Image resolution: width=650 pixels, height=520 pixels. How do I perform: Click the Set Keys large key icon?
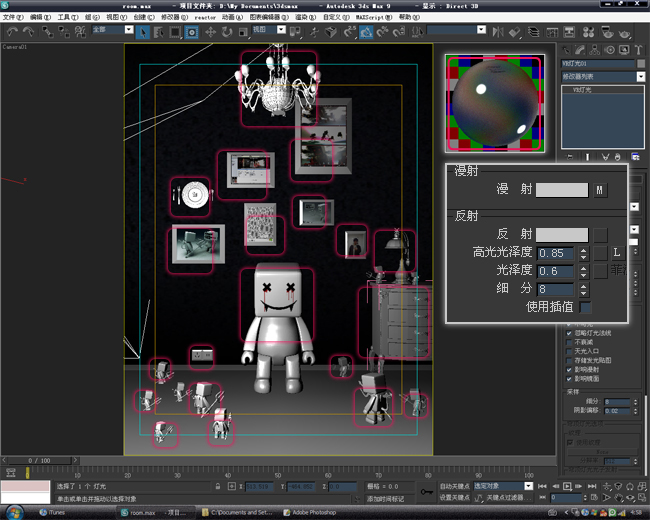pyautogui.click(x=427, y=492)
